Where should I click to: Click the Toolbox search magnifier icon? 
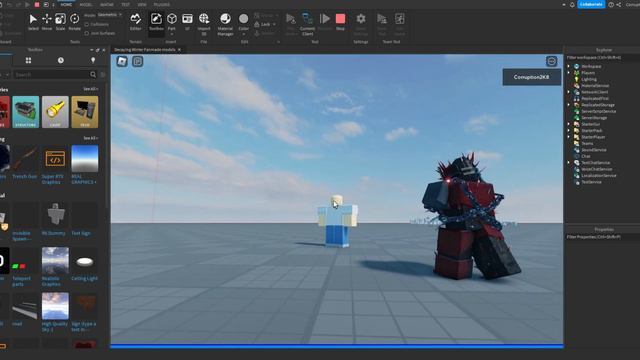[93, 75]
